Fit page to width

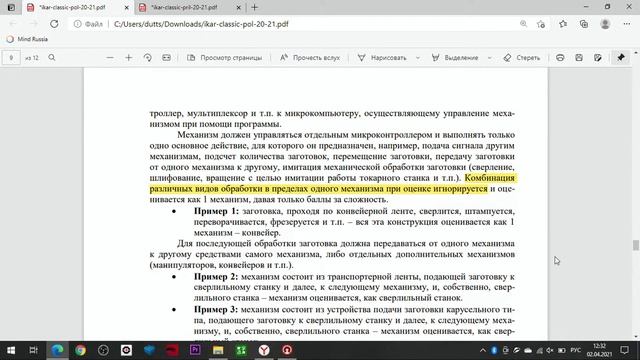click(167, 58)
